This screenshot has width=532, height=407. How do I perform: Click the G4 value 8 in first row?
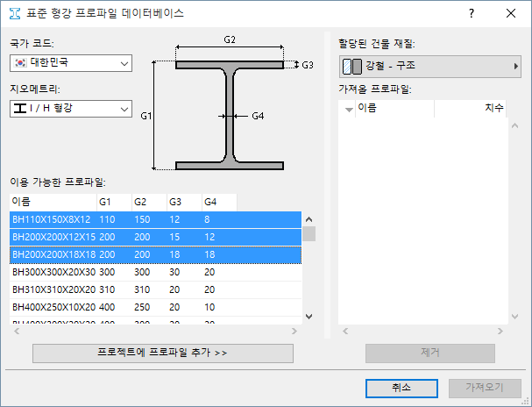pyautogui.click(x=207, y=219)
